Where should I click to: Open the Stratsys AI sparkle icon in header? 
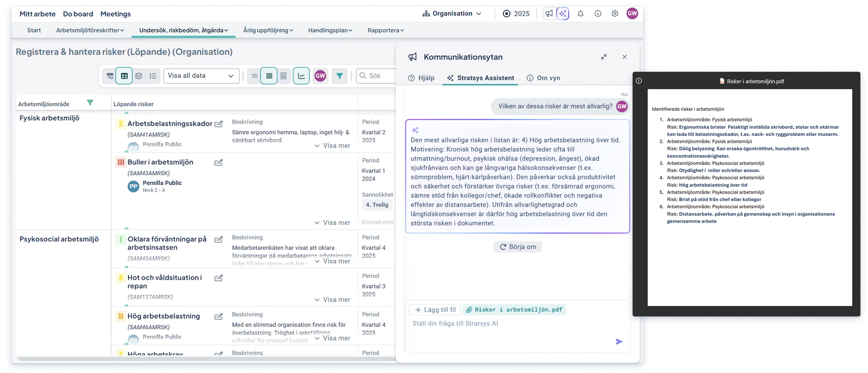click(x=563, y=14)
